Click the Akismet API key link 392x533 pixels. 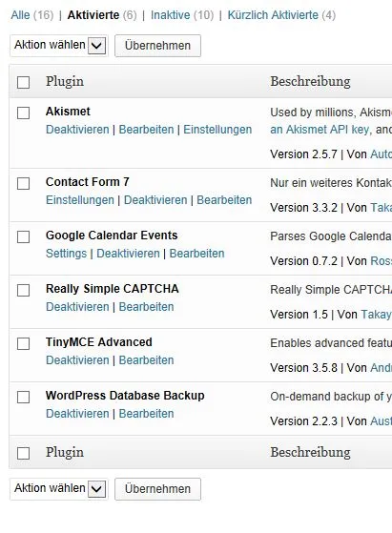[x=320, y=130]
